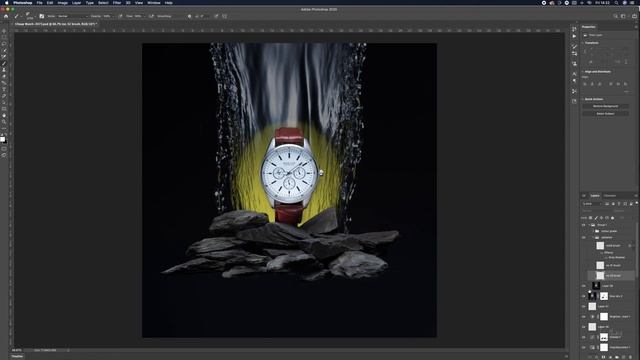Click align left edges icon in Properties
This screenshot has height=360, width=640.
pos(585,84)
